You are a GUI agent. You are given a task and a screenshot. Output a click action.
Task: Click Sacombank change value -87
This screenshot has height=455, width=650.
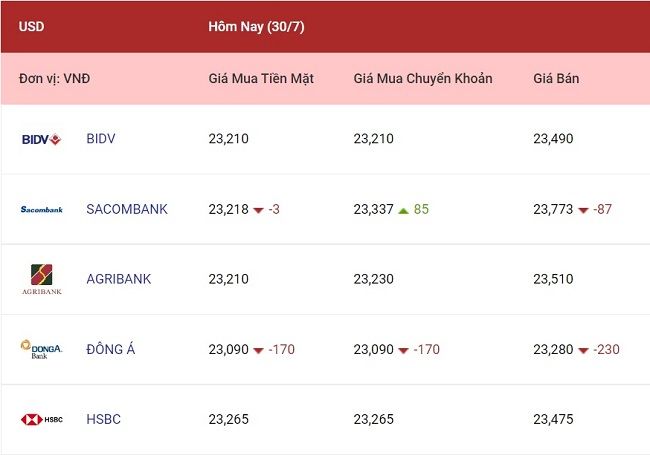(602, 209)
